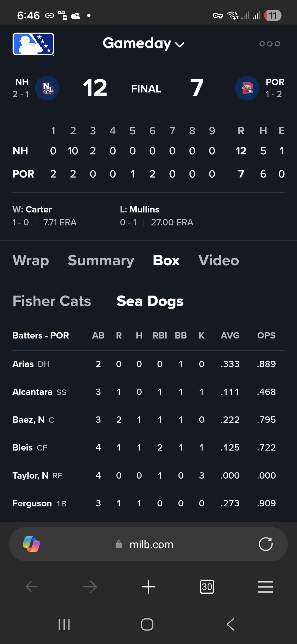Viewport: 297px width, 644px height.
Task: Open the tabs switcher showing 30
Action: coord(207,587)
